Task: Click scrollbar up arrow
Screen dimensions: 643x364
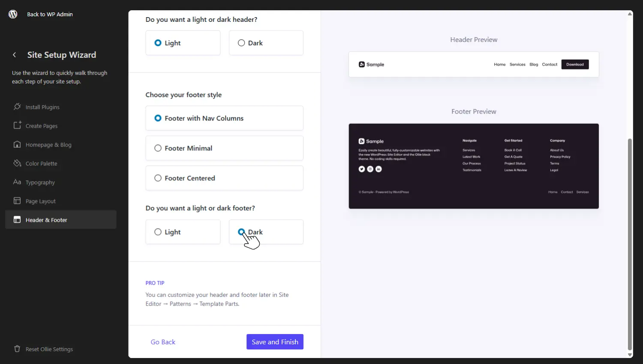Action: [x=630, y=14]
